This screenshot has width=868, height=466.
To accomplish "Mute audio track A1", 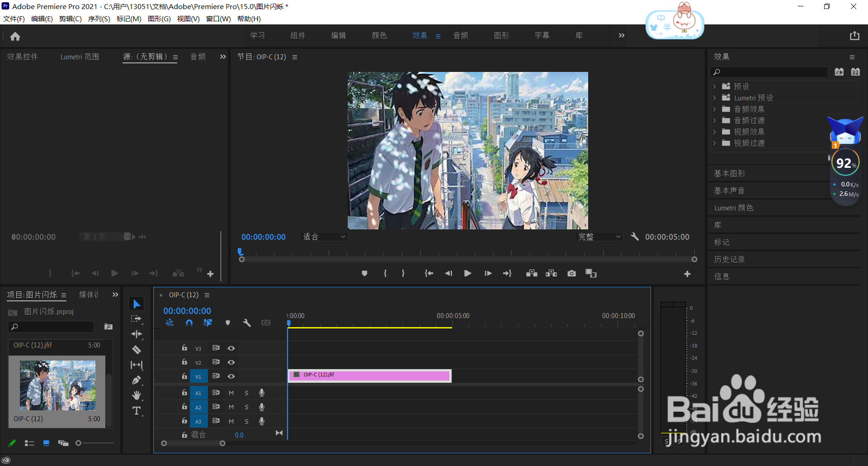I will coord(231,393).
